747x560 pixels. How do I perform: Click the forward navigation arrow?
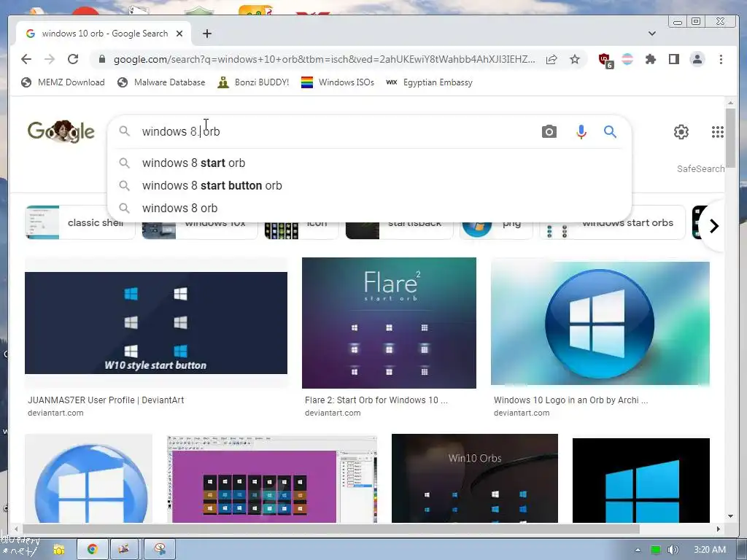coord(50,59)
